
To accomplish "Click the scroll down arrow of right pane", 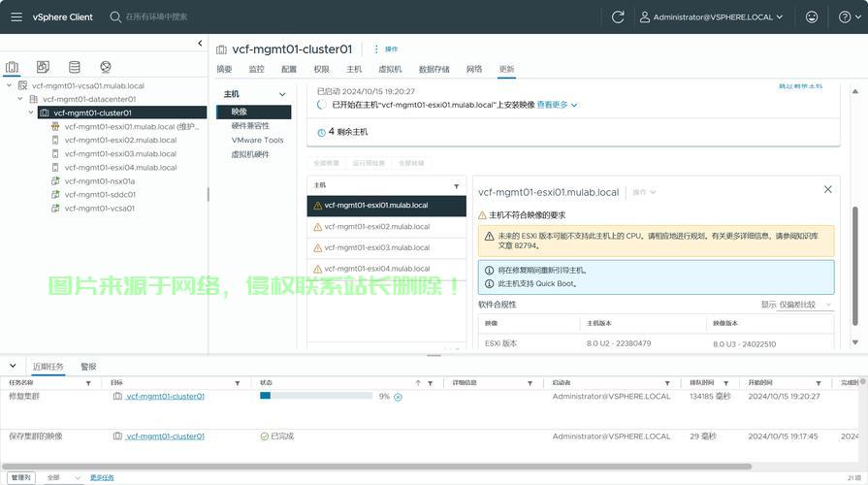I will (x=855, y=342).
